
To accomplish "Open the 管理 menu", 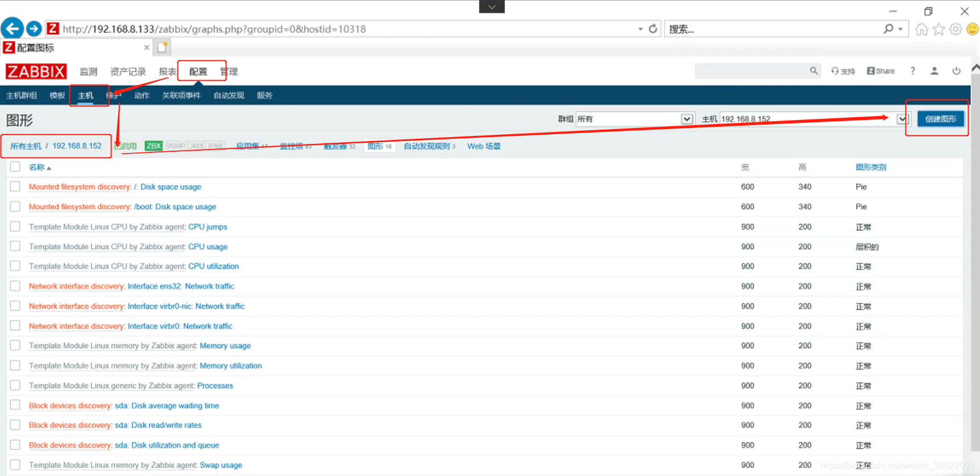I will [x=229, y=72].
